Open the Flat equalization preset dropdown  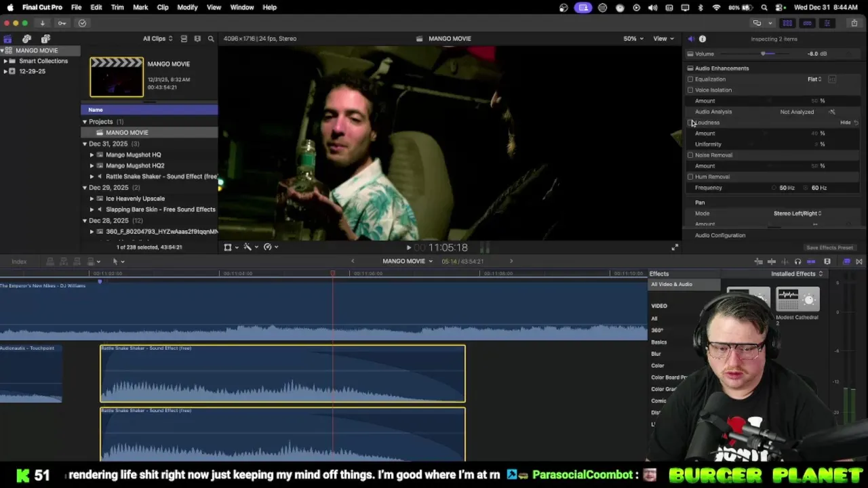814,79
